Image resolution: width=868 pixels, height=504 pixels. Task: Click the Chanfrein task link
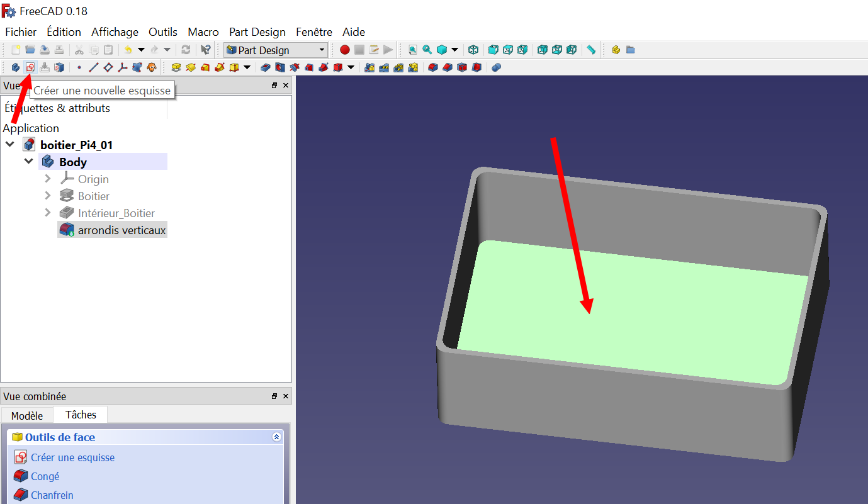pos(52,495)
